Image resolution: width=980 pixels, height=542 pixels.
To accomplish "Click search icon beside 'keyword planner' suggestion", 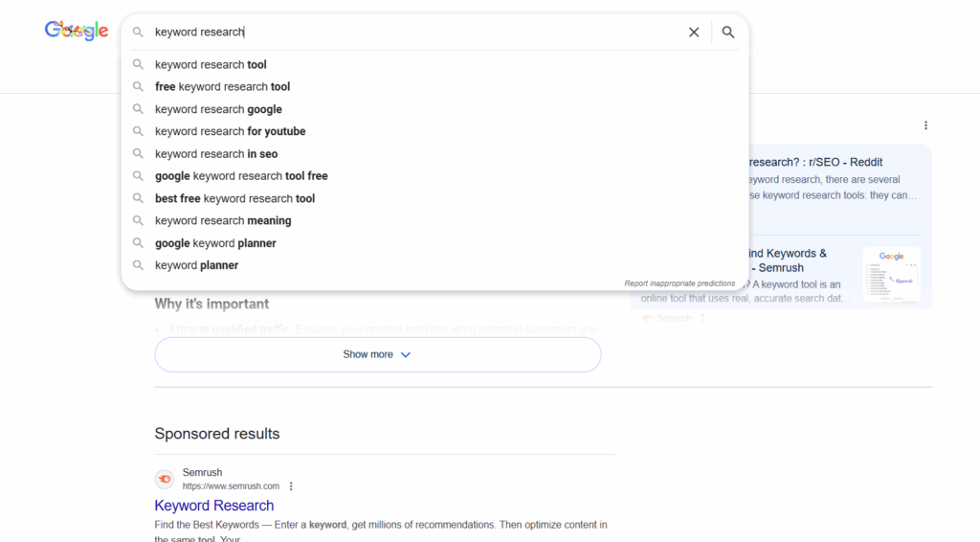I will tap(138, 265).
